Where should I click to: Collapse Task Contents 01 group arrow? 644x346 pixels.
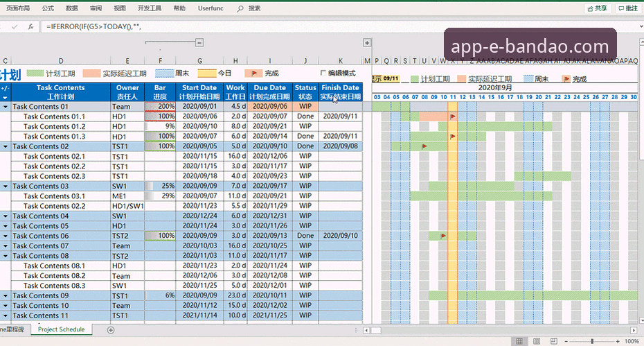click(x=6, y=107)
